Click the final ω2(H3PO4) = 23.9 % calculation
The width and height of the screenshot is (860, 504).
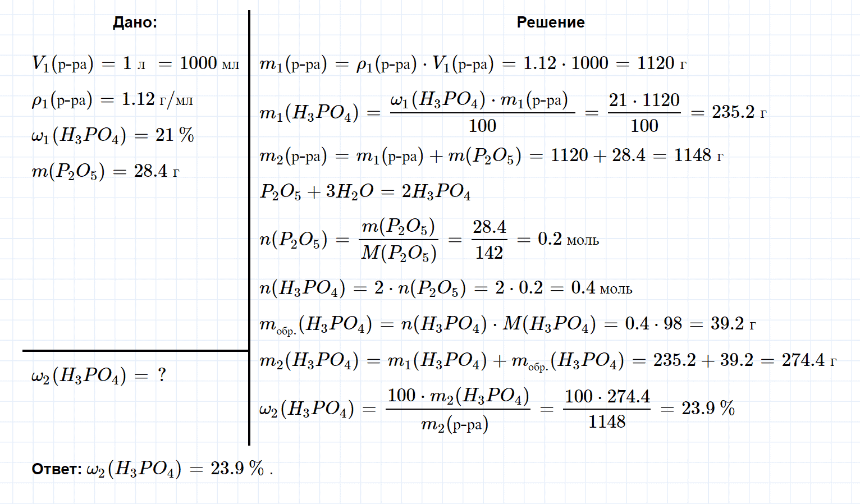tap(497, 409)
